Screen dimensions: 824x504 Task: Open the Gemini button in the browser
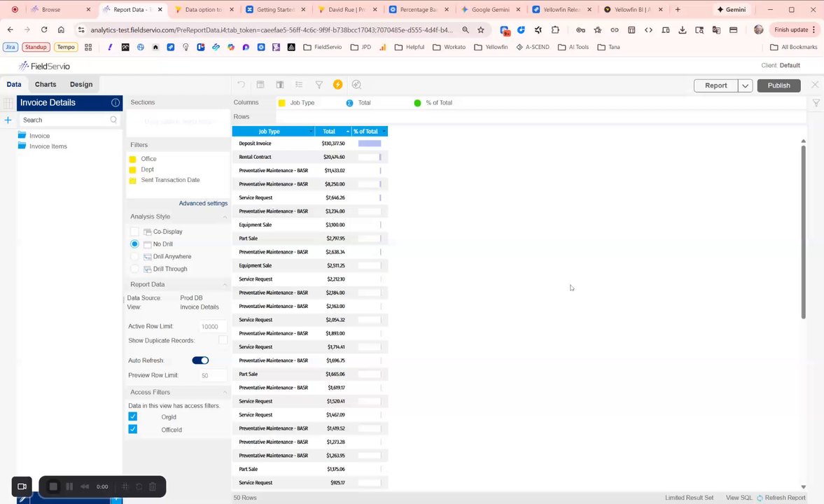pos(731,10)
